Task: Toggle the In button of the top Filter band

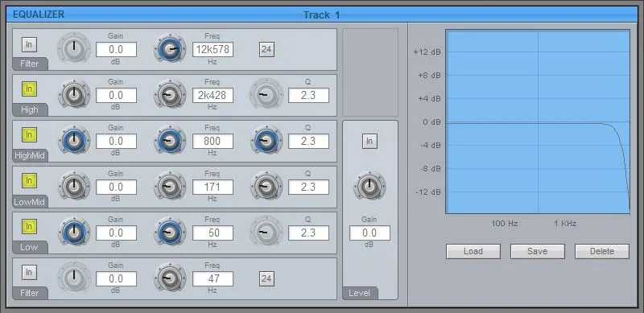Action: click(x=29, y=45)
